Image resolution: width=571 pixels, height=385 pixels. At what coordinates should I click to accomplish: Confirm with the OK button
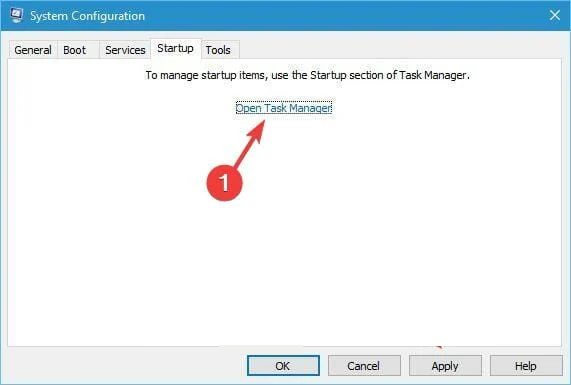(283, 366)
